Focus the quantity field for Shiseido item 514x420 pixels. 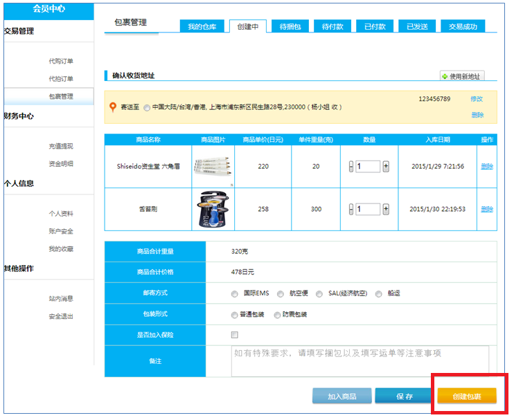(368, 167)
